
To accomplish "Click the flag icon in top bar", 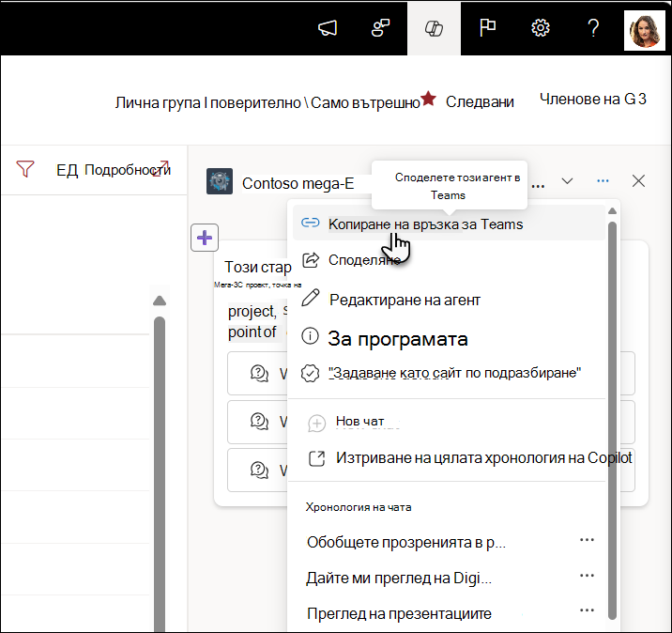I will [487, 28].
